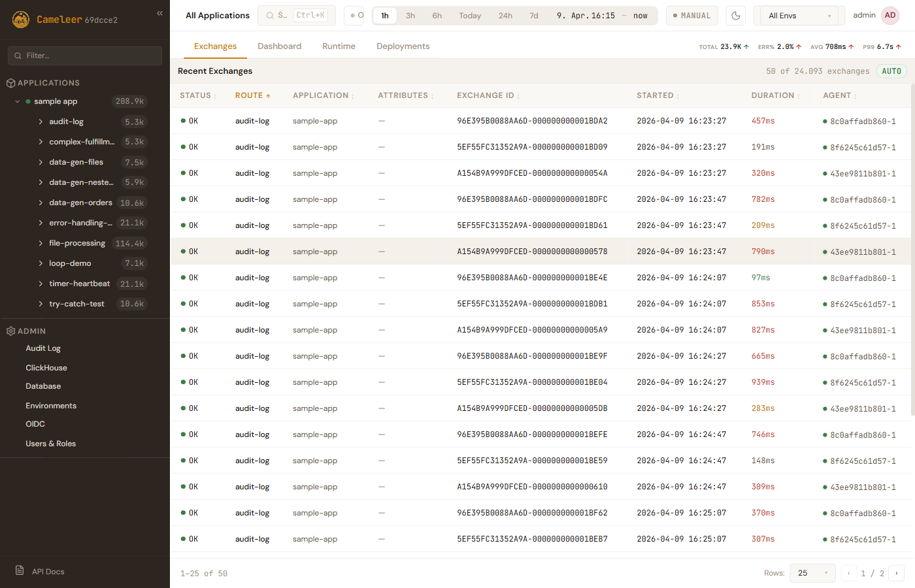Collapse the sidebar with the double-chevron icon

point(159,13)
